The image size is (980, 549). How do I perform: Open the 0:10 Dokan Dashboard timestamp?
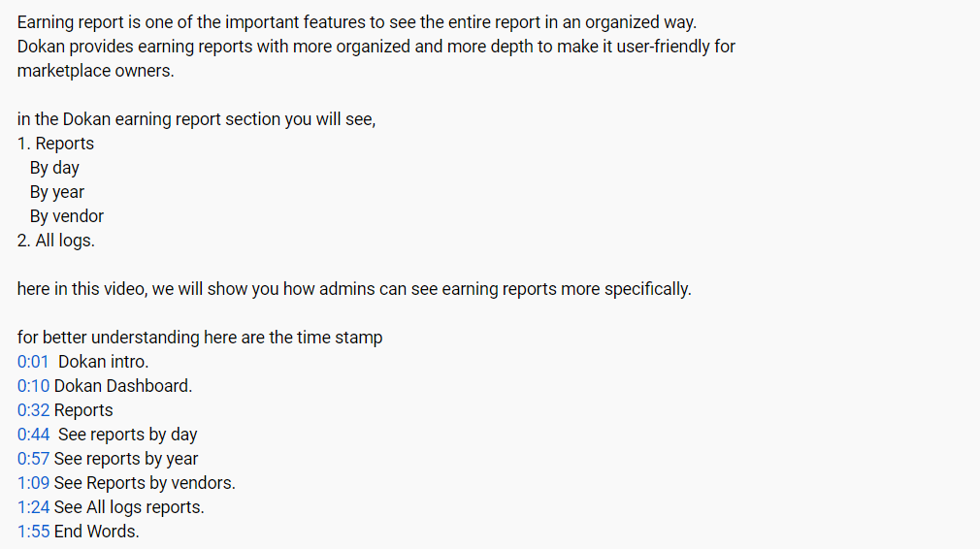click(x=33, y=386)
